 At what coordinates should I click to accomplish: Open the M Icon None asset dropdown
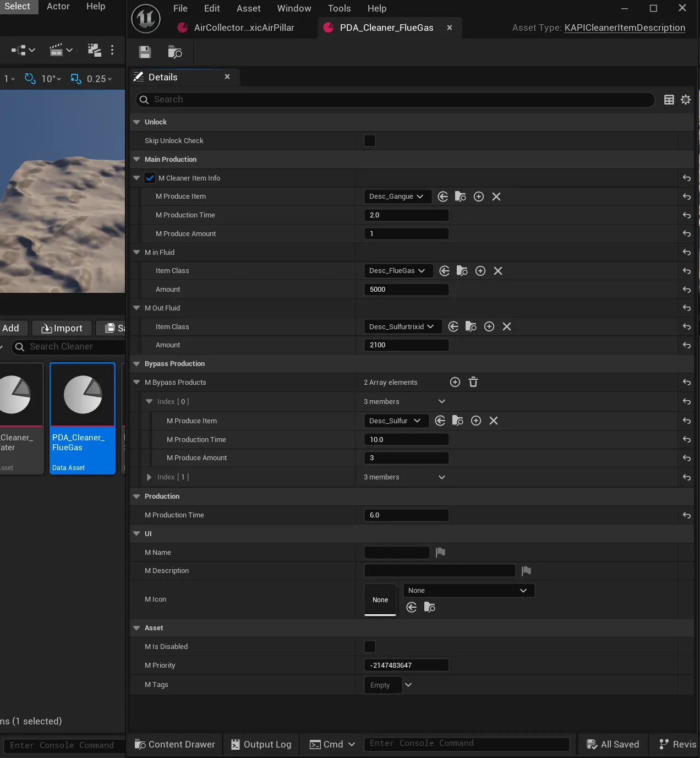pyautogui.click(x=469, y=591)
